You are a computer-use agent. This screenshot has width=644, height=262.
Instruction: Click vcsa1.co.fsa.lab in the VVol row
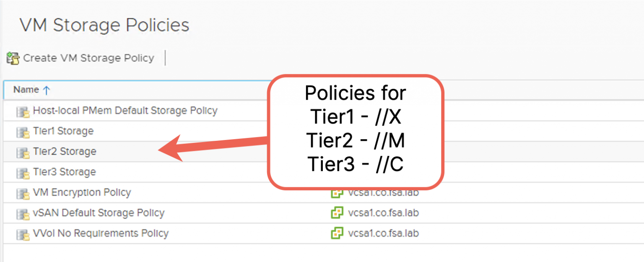[383, 233]
